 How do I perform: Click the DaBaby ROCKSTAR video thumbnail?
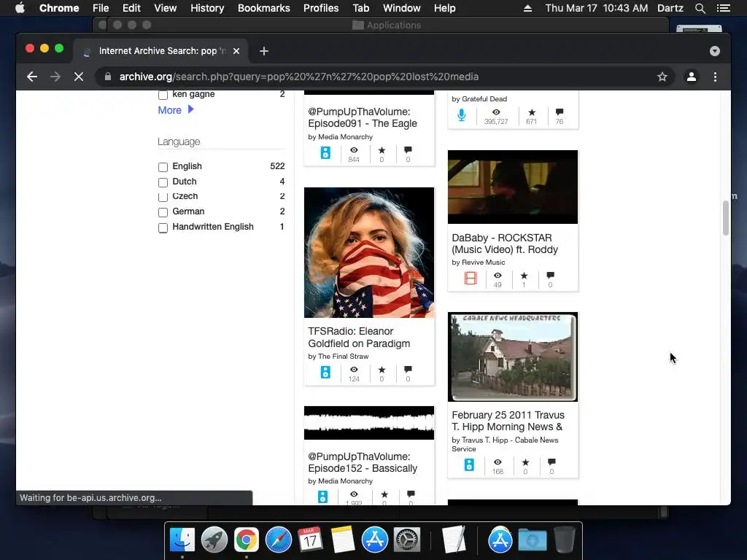(x=513, y=187)
